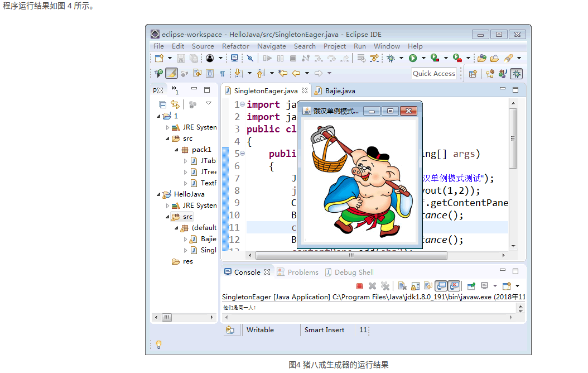The width and height of the screenshot is (588, 373).
Task: Switch to the Debug Shell tab
Action: pyautogui.click(x=349, y=272)
